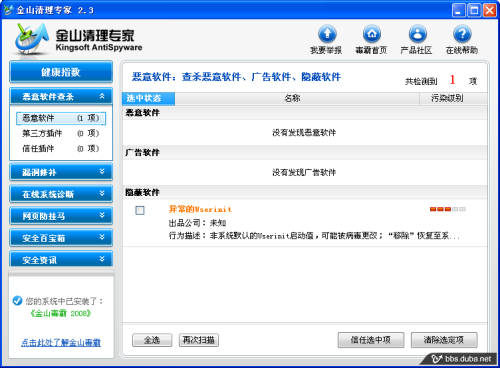Open the 产品社区 community icon
Viewport: 500px width, 368px height.
[x=417, y=34]
